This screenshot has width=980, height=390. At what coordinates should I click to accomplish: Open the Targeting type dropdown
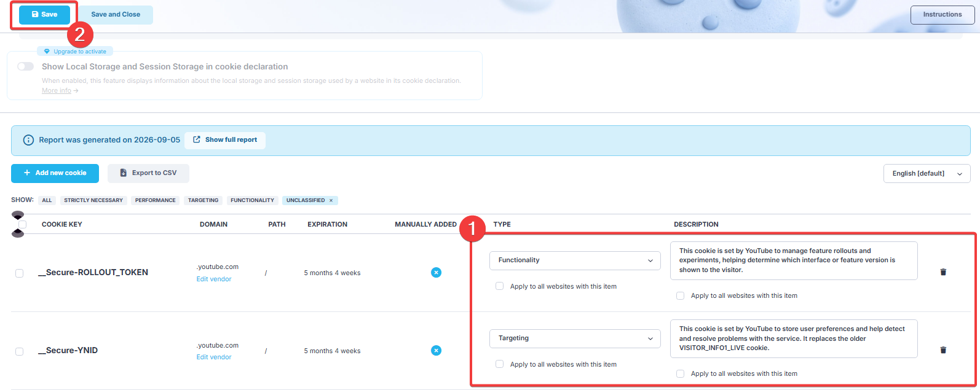click(x=575, y=338)
